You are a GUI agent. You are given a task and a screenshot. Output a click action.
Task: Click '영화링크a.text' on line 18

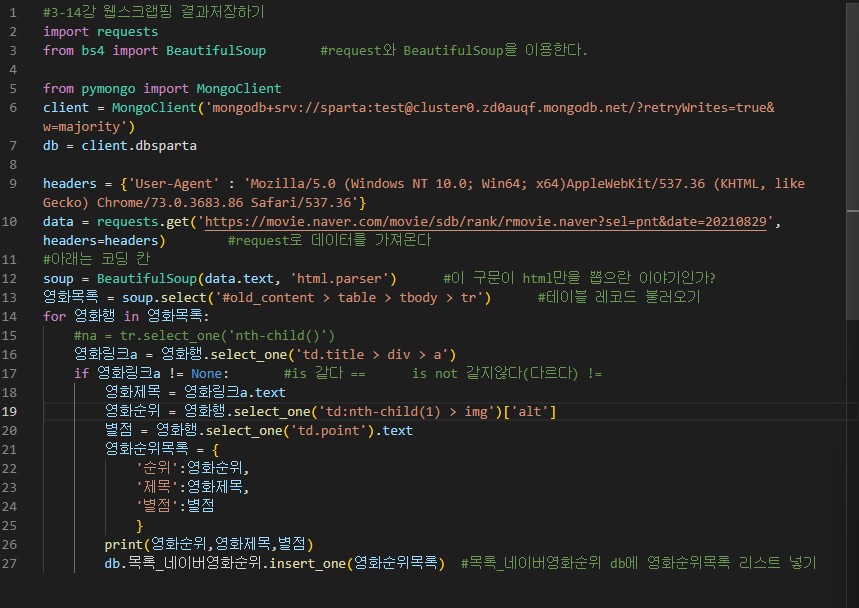click(x=234, y=393)
